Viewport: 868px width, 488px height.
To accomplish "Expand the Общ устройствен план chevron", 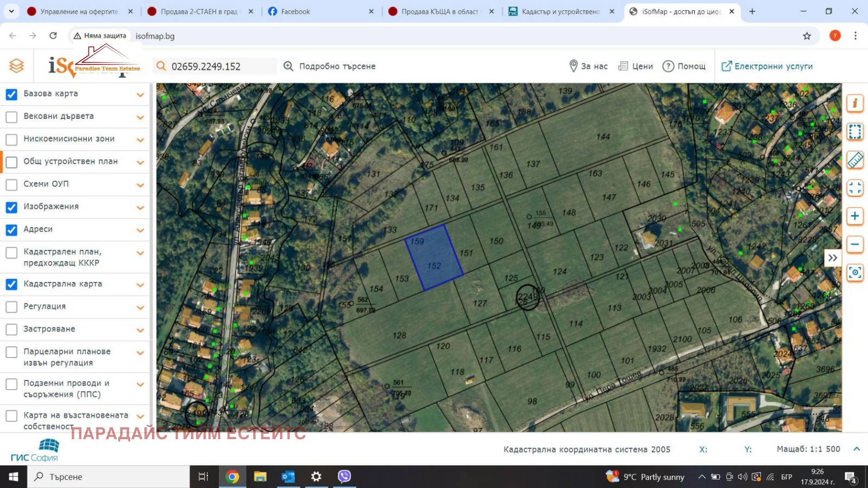I will click(x=141, y=162).
